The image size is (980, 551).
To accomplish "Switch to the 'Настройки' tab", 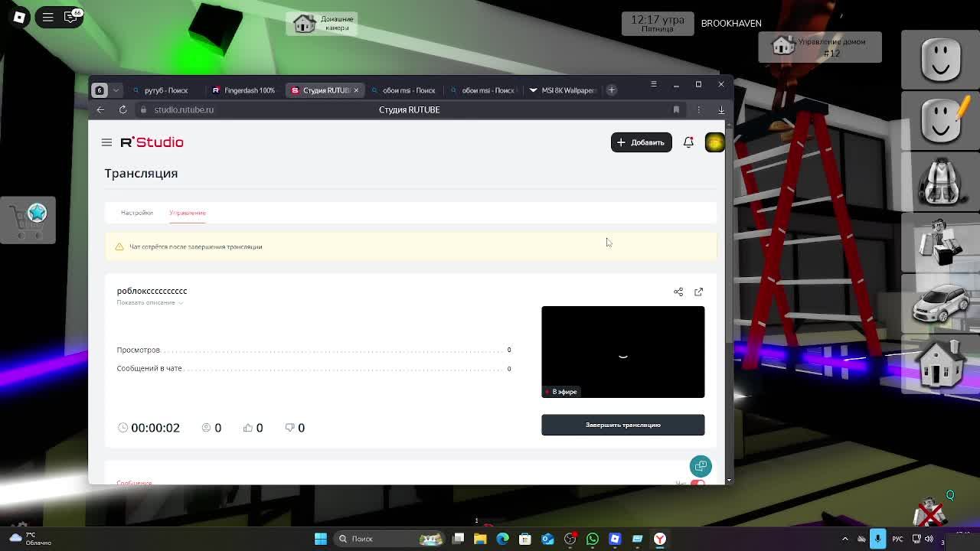I will coord(136,213).
